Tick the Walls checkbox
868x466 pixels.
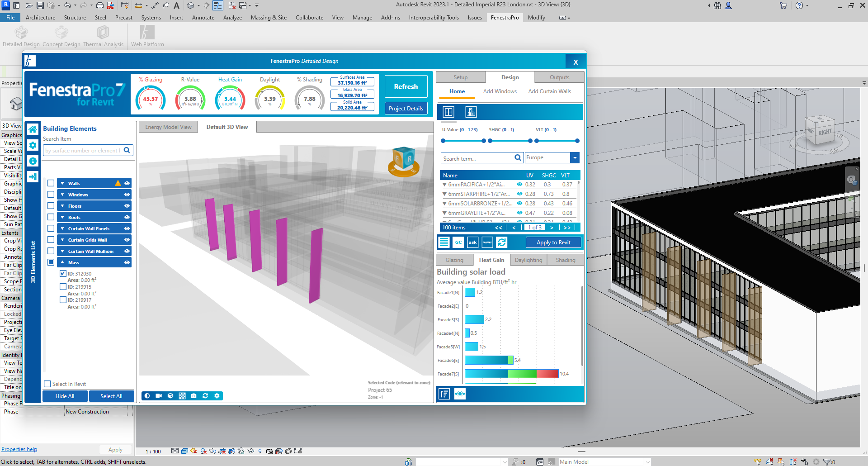point(51,183)
